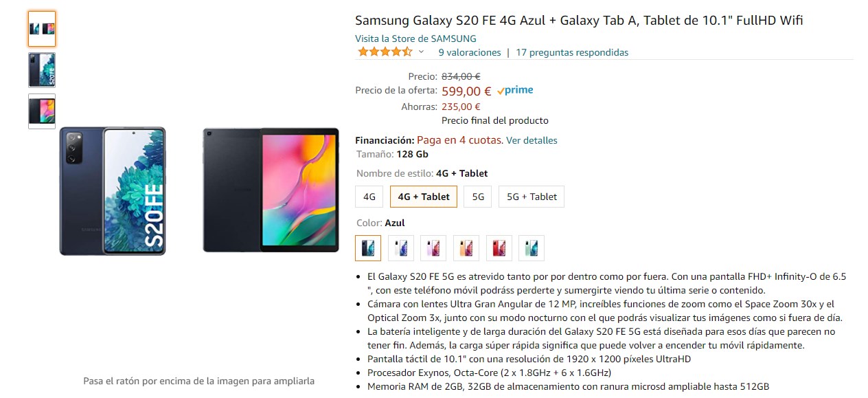Choose the 5G + Tablet style
The image size is (868, 398).
click(x=532, y=197)
